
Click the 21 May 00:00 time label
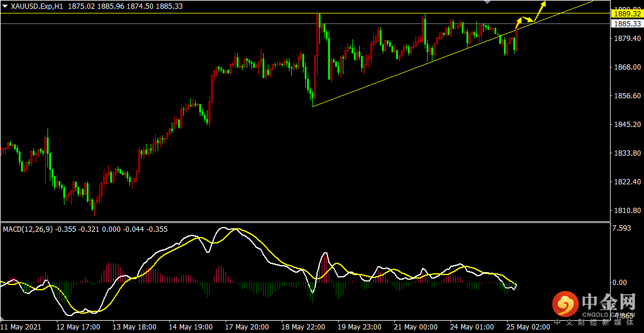415,327
